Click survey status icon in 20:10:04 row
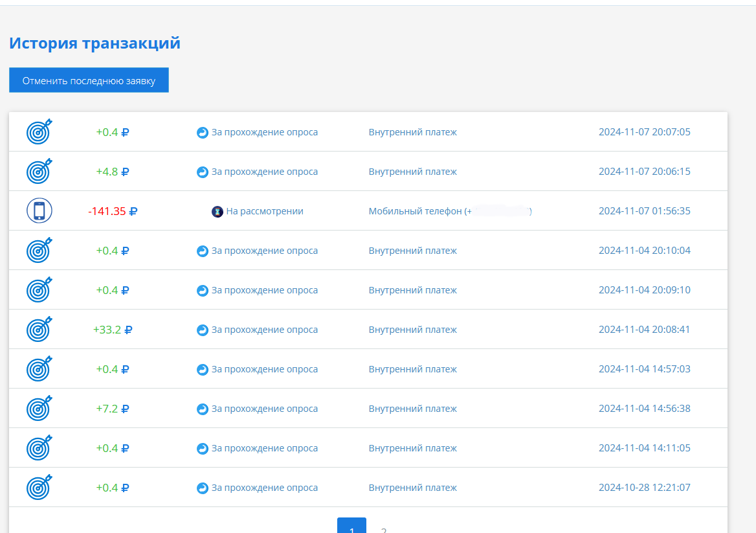This screenshot has height=533, width=756. [x=203, y=251]
